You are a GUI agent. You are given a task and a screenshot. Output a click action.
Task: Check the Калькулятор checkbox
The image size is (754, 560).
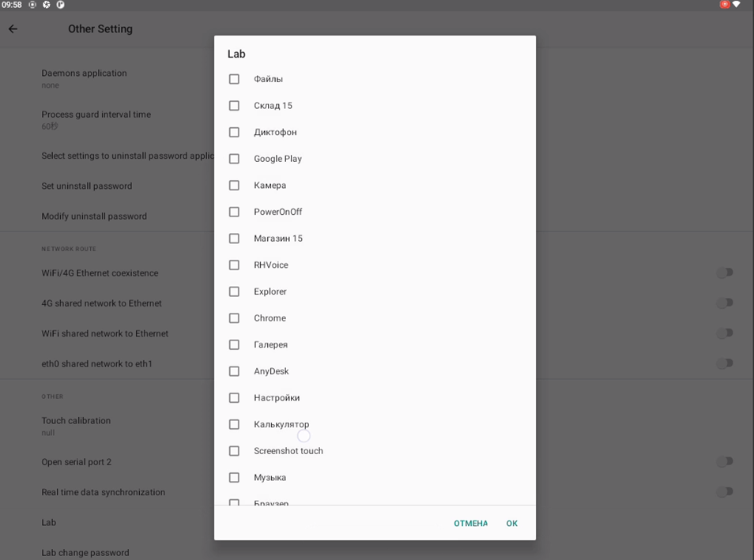coord(234,425)
